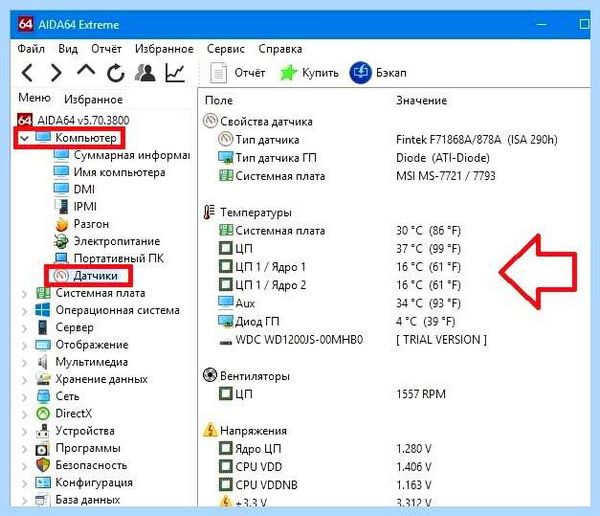
Task: Click the Электропитание power icon
Action: [61, 241]
